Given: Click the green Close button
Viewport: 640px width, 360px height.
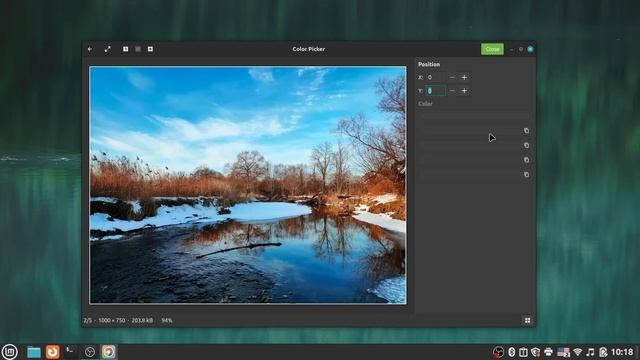Looking at the screenshot, I should point(492,49).
